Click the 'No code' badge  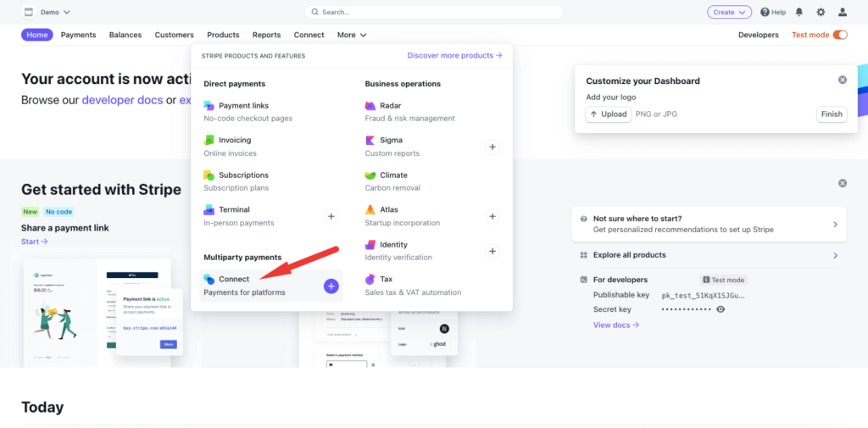(x=58, y=212)
